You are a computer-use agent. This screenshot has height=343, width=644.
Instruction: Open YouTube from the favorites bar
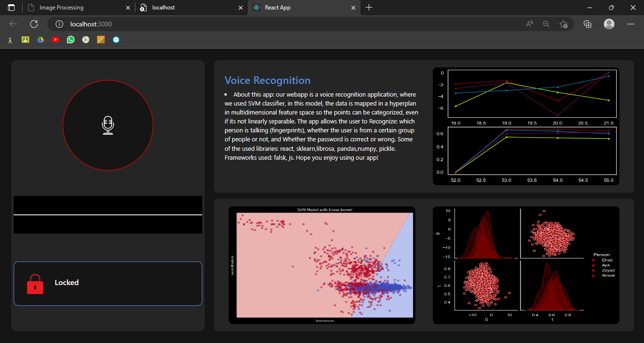point(55,40)
